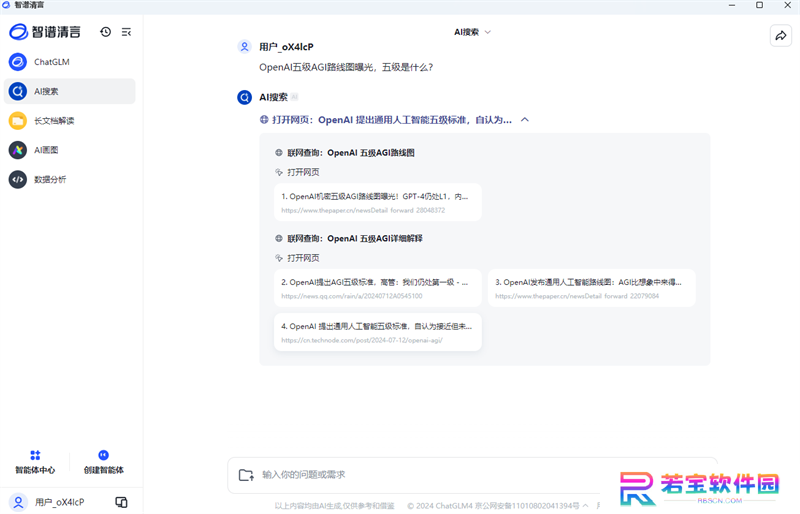Click the 打开网页: OpenAI 提出通用人工智能 header

pyautogui.click(x=392, y=120)
